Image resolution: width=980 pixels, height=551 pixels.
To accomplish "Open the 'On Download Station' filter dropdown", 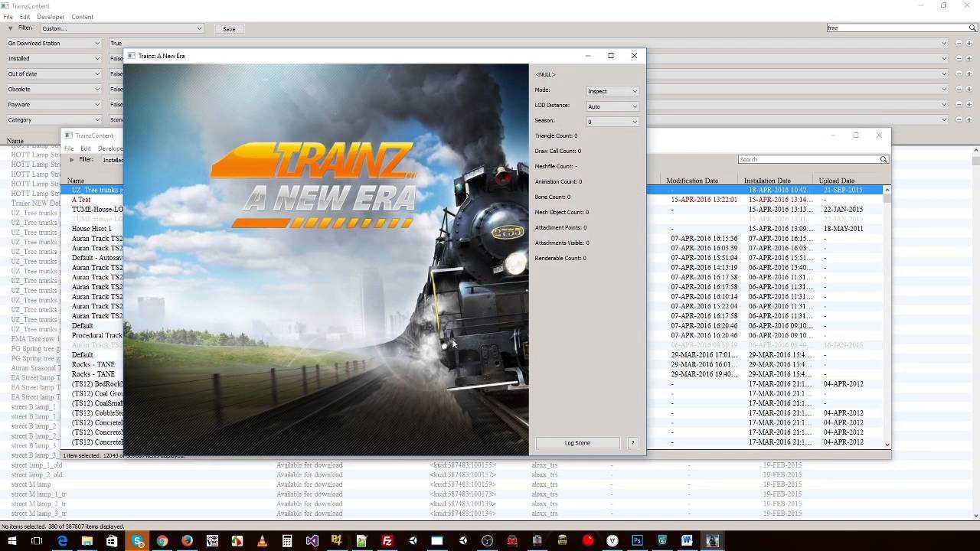I will click(54, 44).
